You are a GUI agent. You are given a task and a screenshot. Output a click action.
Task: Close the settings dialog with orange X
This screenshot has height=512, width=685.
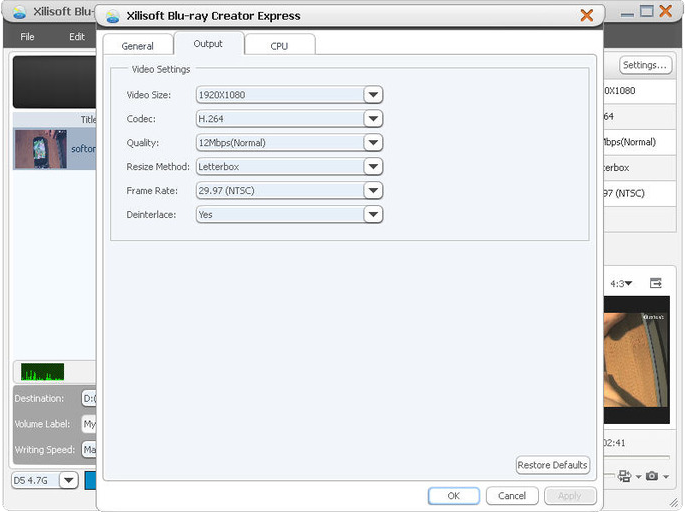[x=587, y=15]
